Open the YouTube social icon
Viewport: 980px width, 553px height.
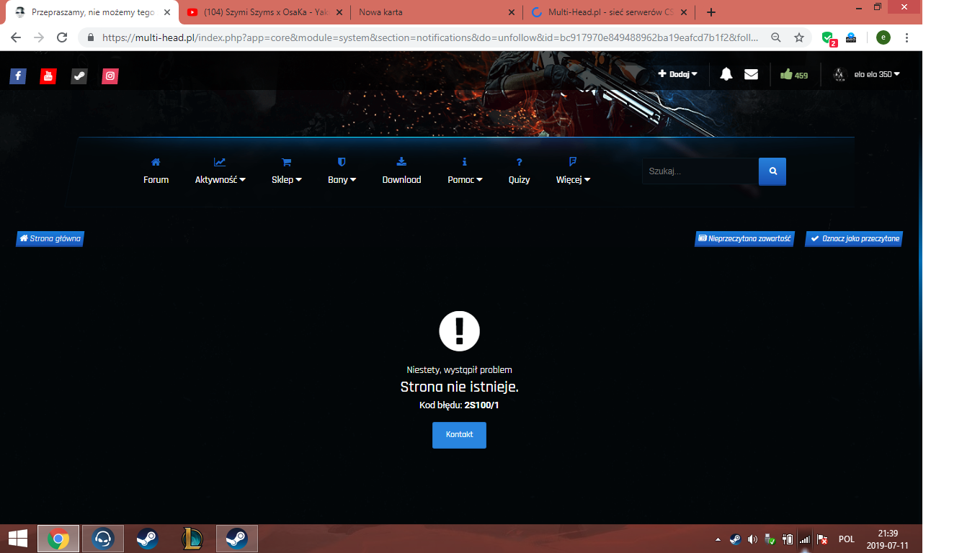tap(48, 76)
